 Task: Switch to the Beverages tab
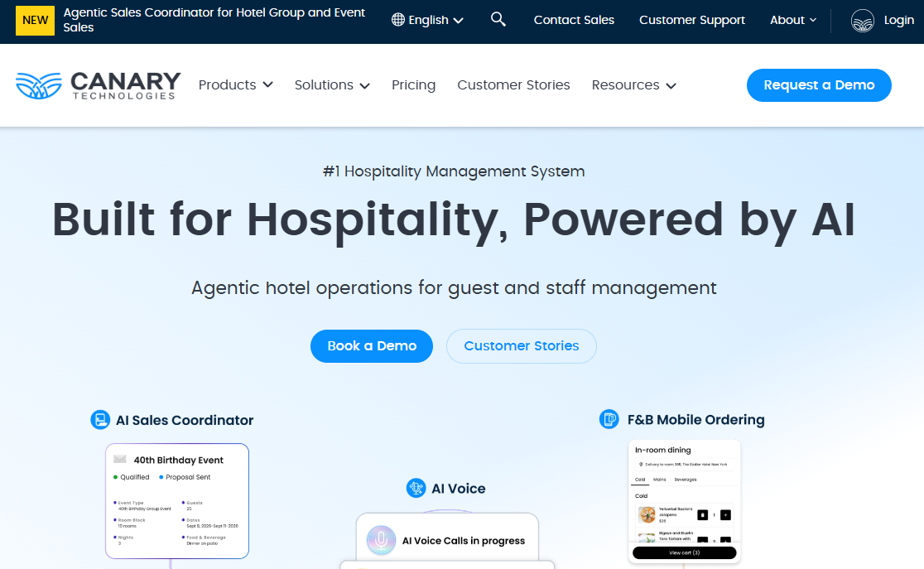(x=686, y=480)
